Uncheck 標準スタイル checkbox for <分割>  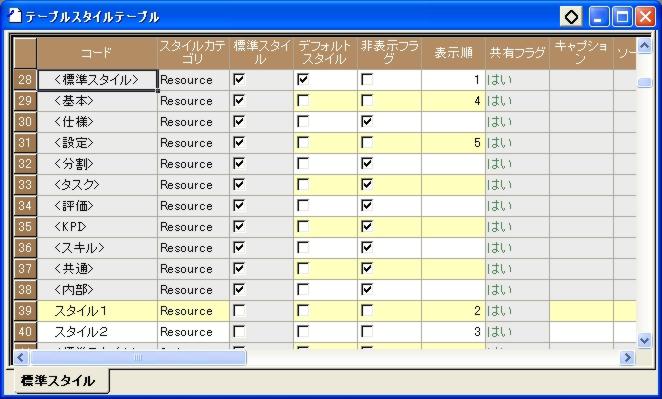tap(239, 163)
